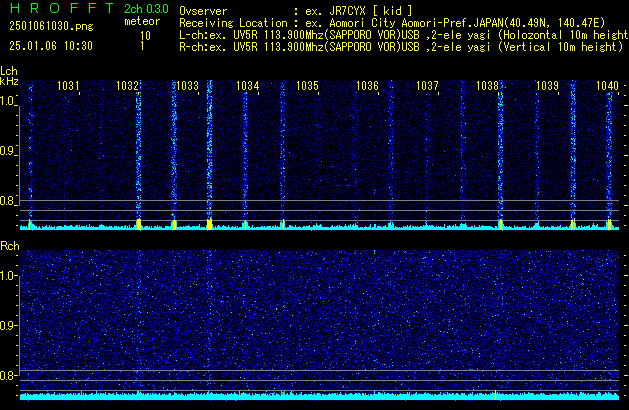629x410 pixels.
Task: Click the meteor label
Action: pos(142,21)
